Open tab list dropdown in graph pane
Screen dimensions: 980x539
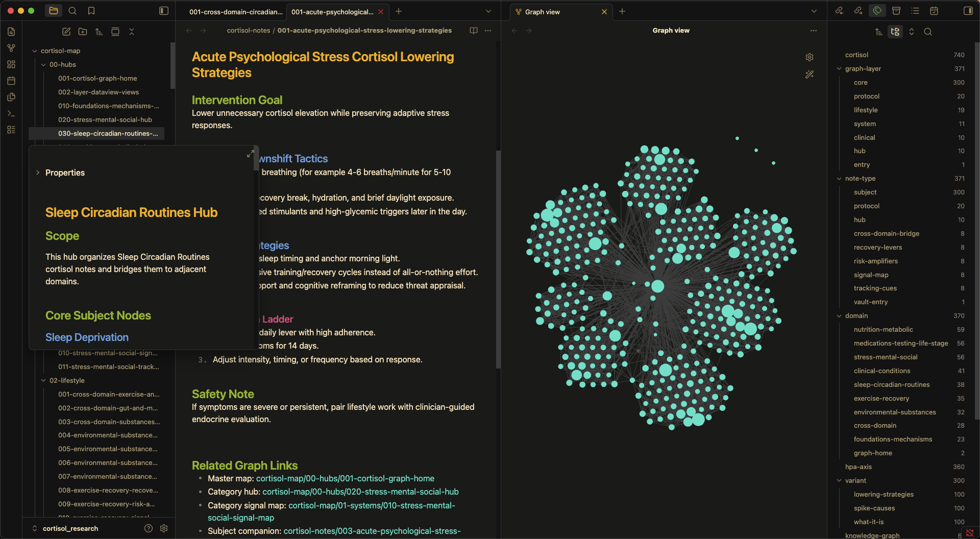814,11
